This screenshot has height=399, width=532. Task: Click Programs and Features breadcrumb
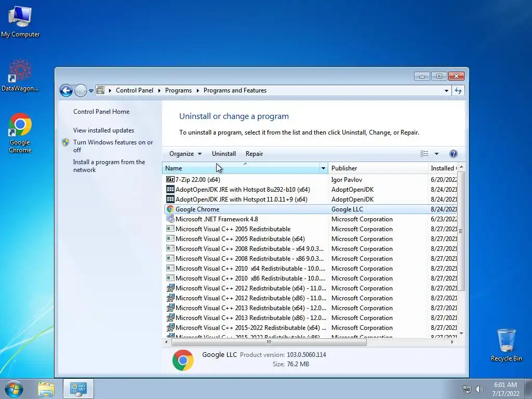click(x=235, y=90)
